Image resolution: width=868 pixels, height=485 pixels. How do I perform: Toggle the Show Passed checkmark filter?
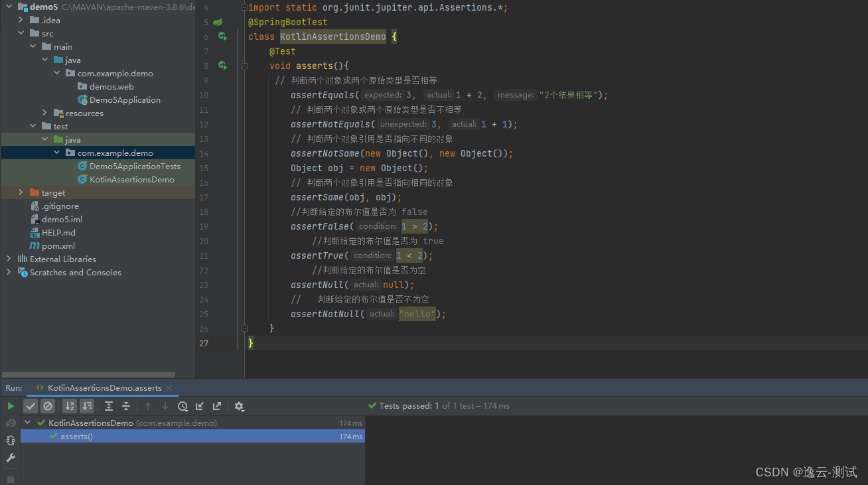click(30, 405)
